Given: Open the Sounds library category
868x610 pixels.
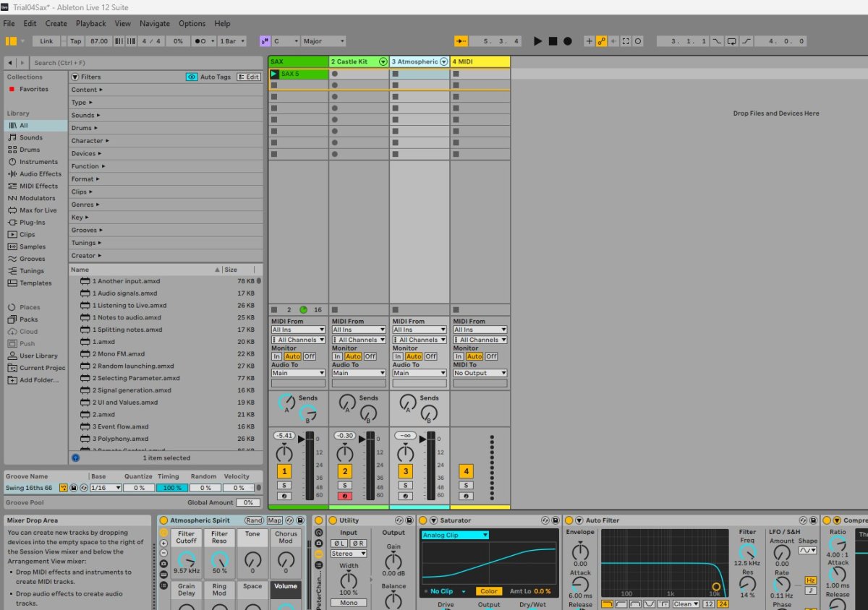Looking at the screenshot, I should pos(31,137).
